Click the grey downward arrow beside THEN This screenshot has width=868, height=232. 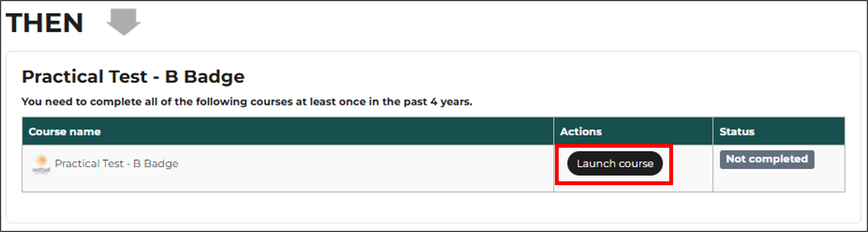click(124, 22)
